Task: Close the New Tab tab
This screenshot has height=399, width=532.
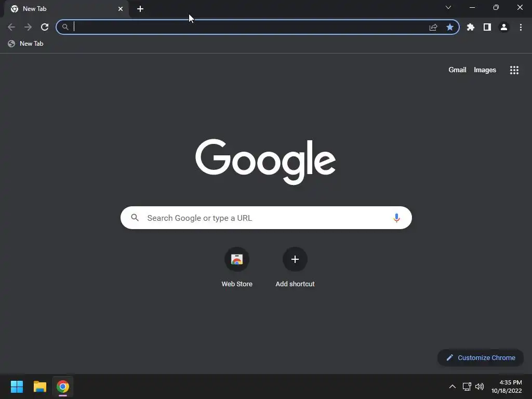Action: [x=121, y=9]
